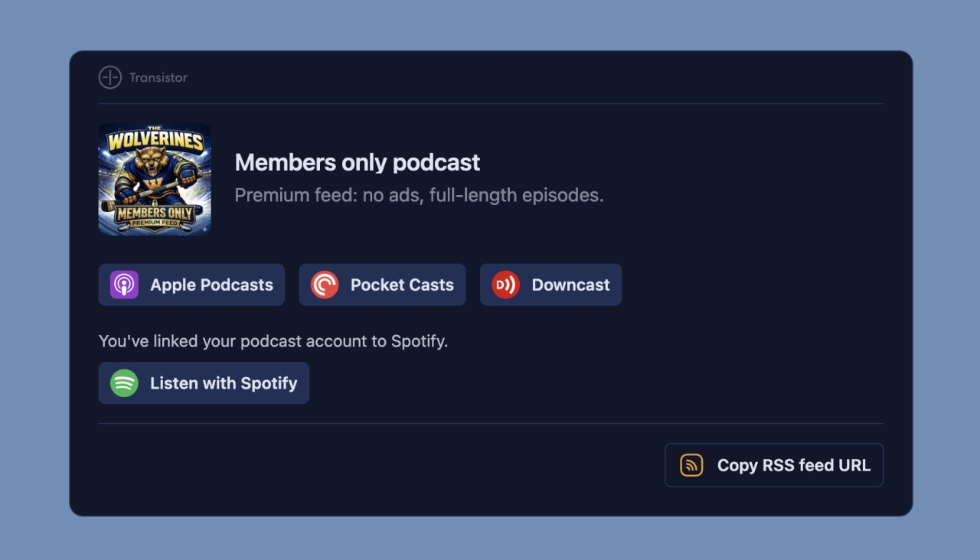Image resolution: width=980 pixels, height=560 pixels.
Task: Click the Apple Podcasts antenna symbol
Action: click(122, 285)
